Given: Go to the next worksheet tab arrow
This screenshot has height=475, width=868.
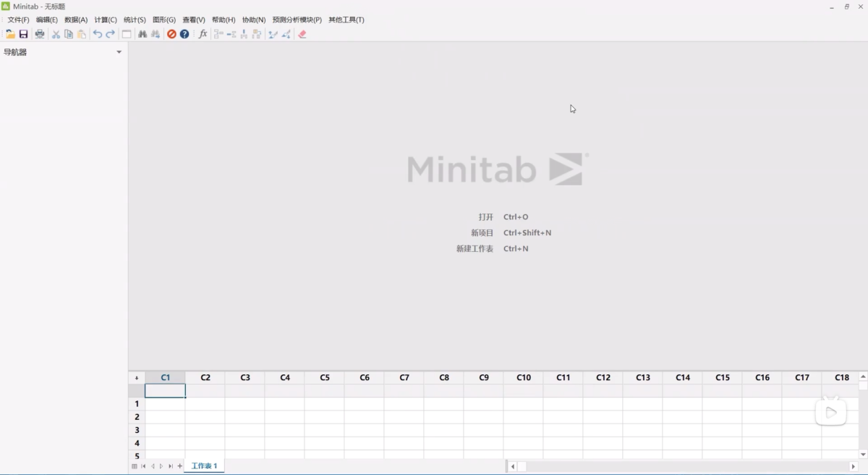Looking at the screenshot, I should click(161, 466).
